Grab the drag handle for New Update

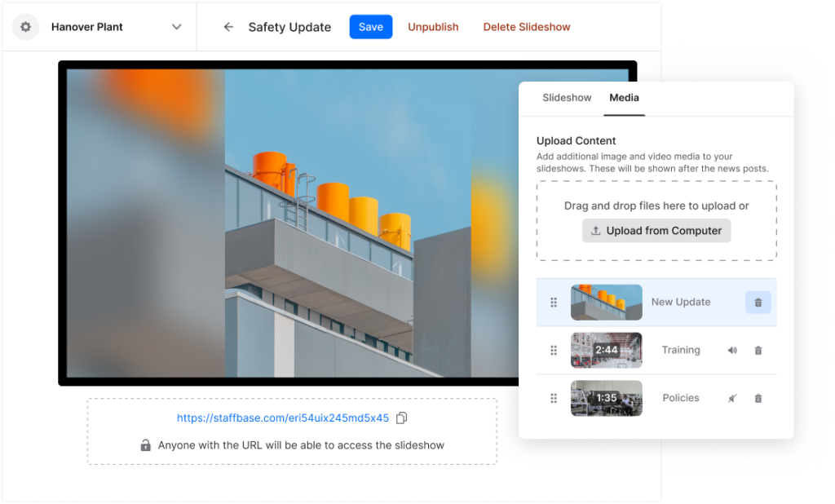554,303
